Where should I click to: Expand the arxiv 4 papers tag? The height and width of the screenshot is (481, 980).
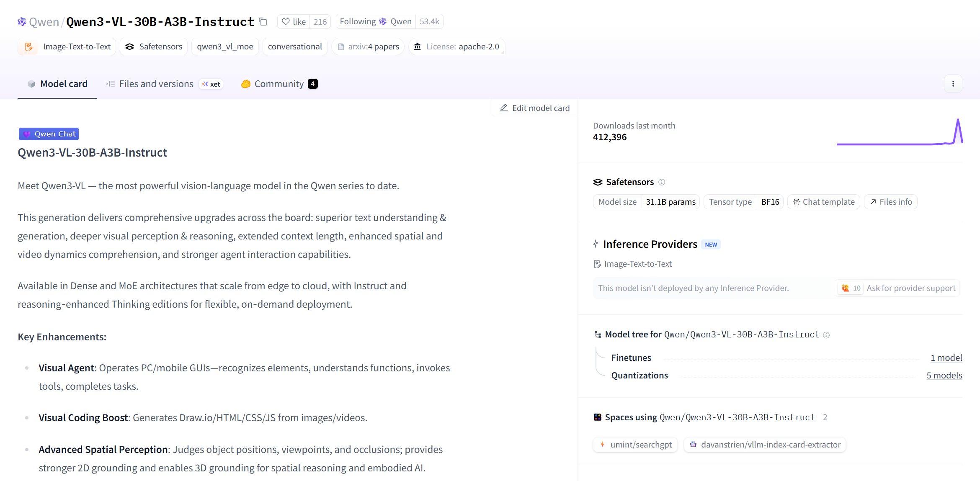pyautogui.click(x=368, y=46)
